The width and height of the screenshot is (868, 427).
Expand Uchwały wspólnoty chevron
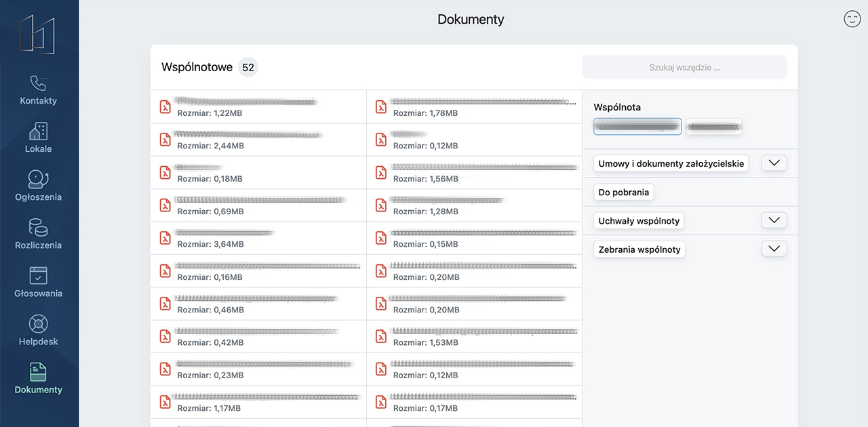click(774, 220)
